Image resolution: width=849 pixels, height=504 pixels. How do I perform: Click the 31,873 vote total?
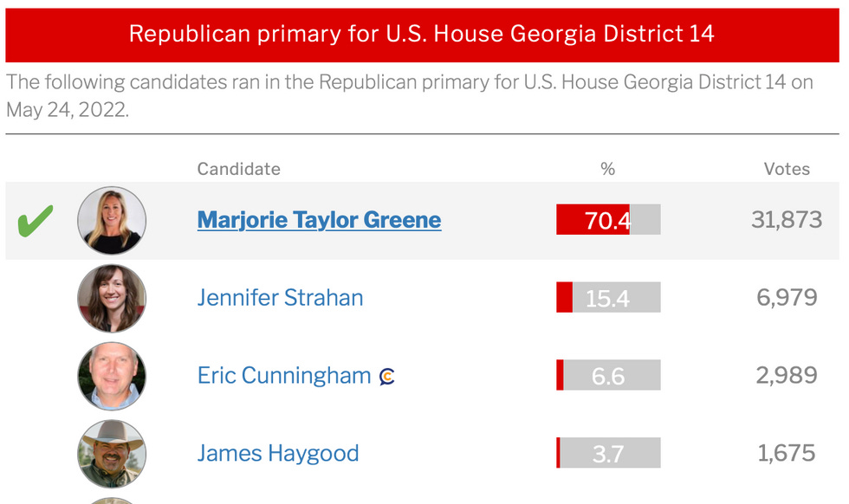(788, 219)
